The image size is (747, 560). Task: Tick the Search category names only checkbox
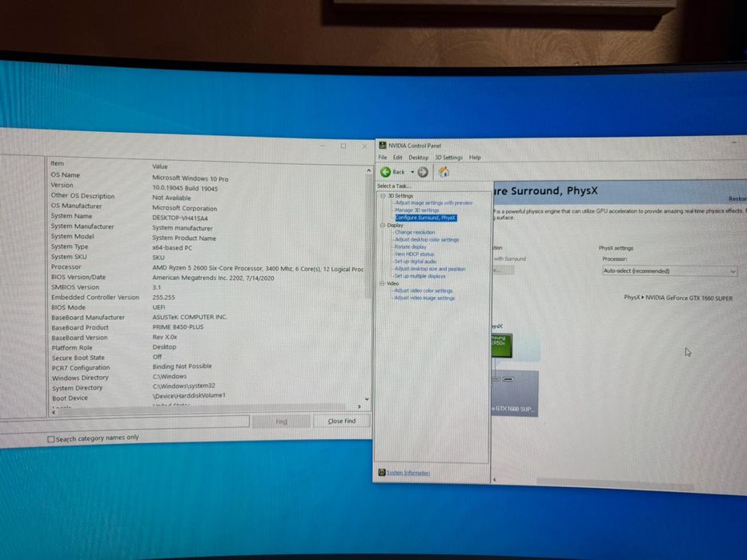(x=51, y=439)
